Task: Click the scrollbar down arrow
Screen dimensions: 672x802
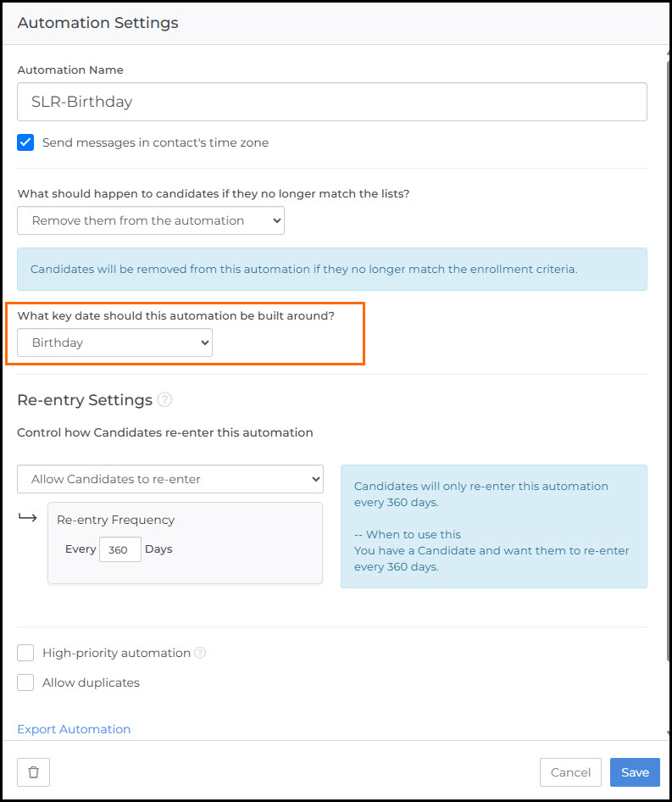Action: pyautogui.click(x=669, y=732)
